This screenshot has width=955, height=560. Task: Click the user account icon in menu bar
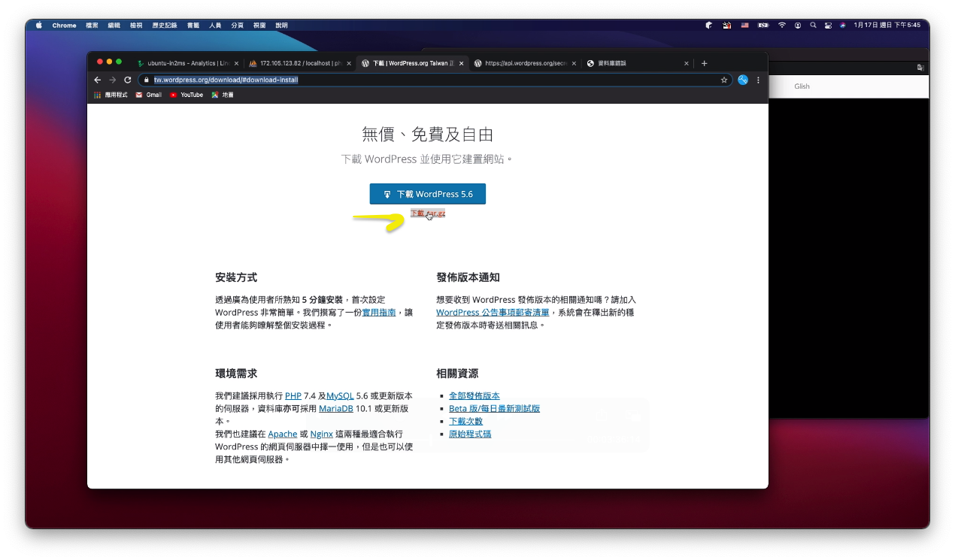coord(798,25)
